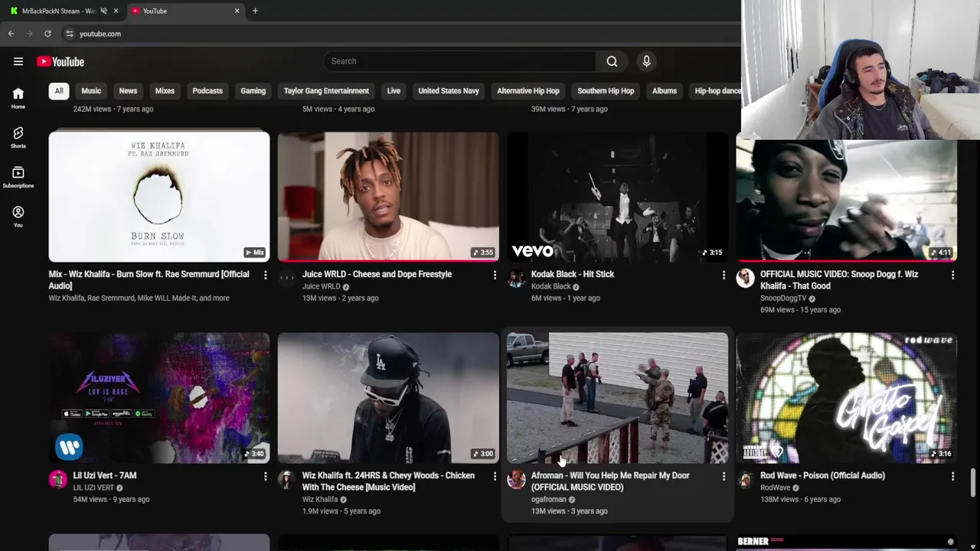Open Chicken With The Cheese thumbnail
This screenshot has height=551, width=980.
(x=388, y=398)
